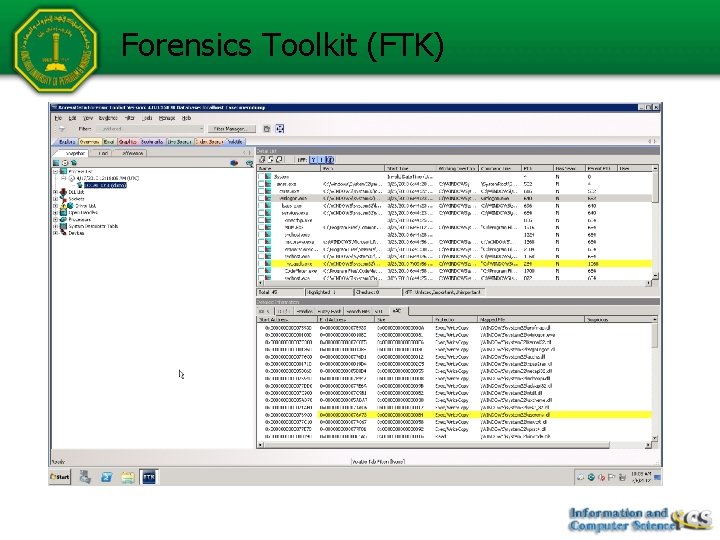Click the System Descriptor Table tree icon

[x=63, y=226]
